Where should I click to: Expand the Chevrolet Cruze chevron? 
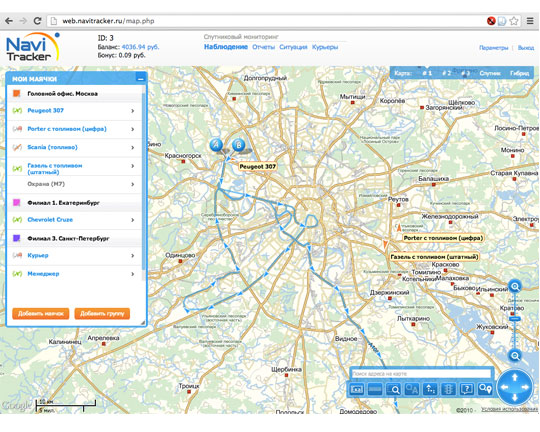133,220
